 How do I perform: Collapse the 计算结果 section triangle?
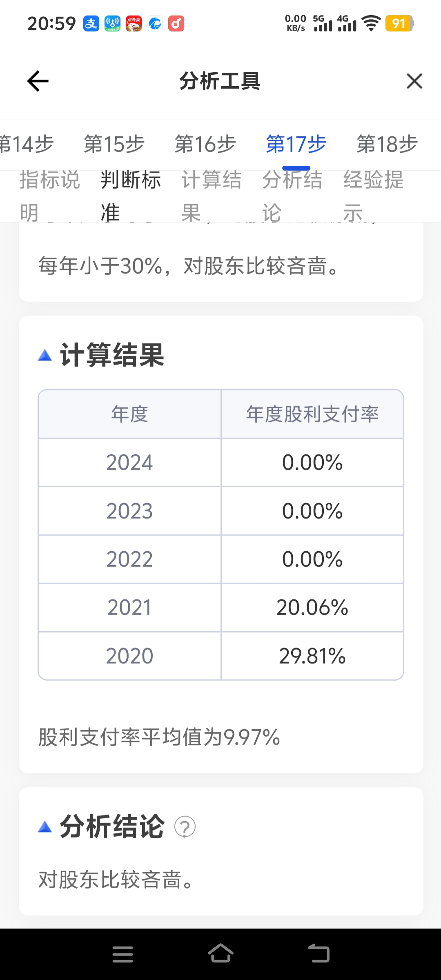click(45, 355)
